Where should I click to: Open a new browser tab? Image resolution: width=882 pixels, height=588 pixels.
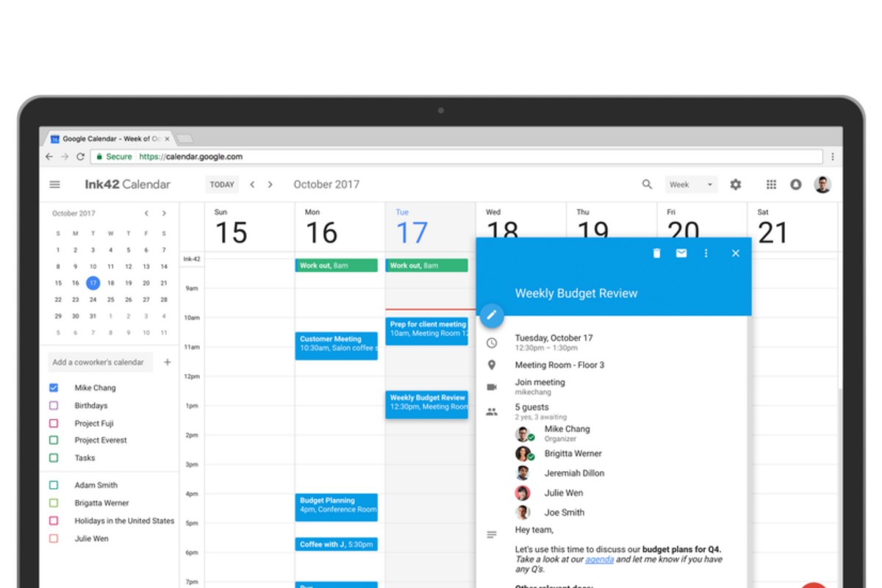[184, 139]
